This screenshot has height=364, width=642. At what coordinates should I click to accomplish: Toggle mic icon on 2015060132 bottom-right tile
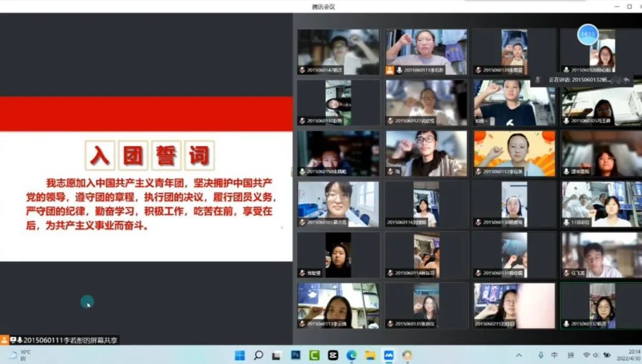[x=566, y=324]
